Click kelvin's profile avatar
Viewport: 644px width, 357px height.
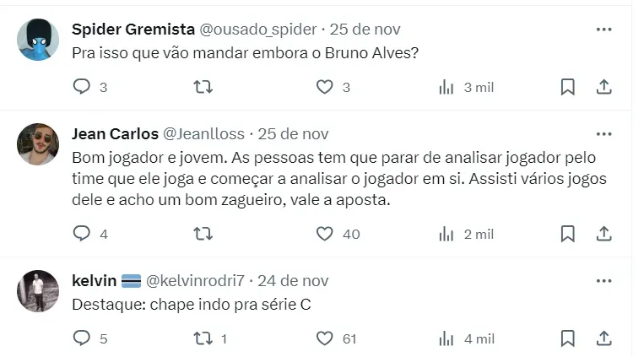38,292
